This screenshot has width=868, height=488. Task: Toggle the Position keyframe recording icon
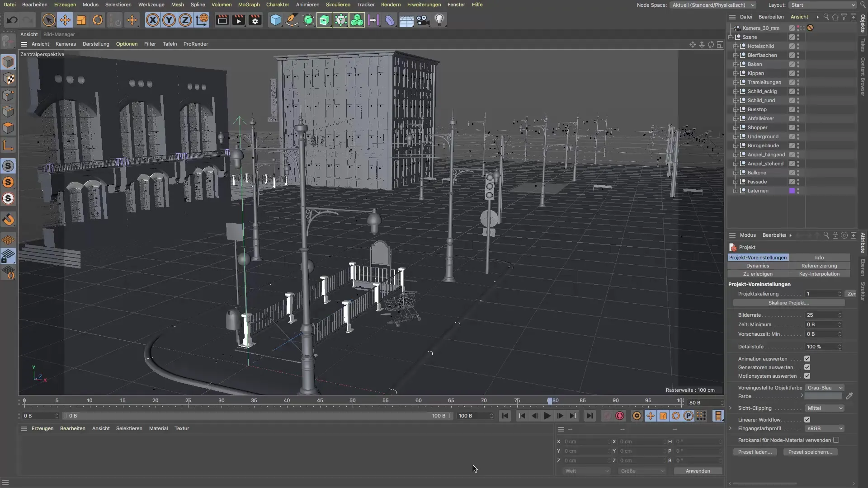click(651, 416)
